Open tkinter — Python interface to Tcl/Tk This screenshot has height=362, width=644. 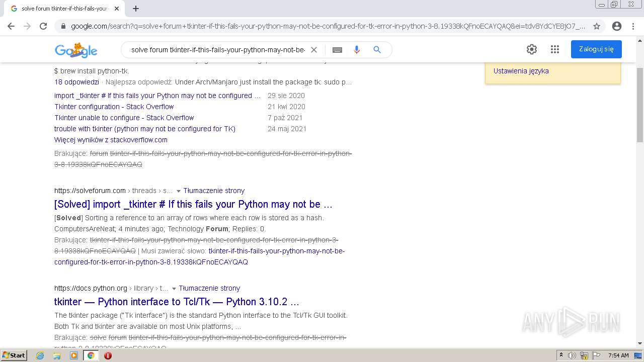[177, 302]
